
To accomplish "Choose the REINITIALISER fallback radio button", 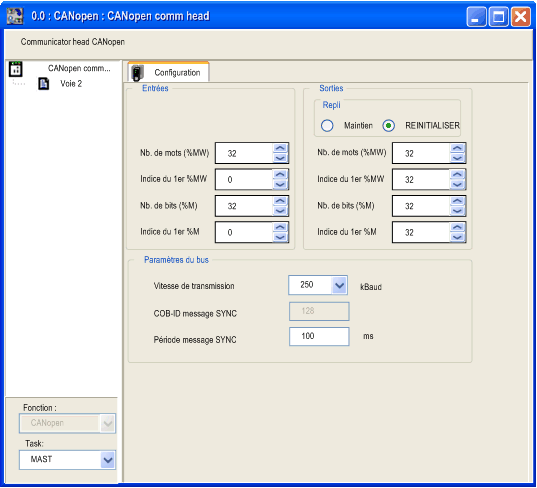I will pos(388,126).
